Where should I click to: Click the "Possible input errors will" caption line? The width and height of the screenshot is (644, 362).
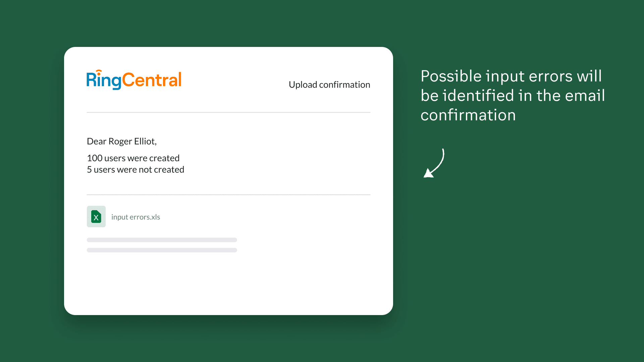pyautogui.click(x=511, y=76)
